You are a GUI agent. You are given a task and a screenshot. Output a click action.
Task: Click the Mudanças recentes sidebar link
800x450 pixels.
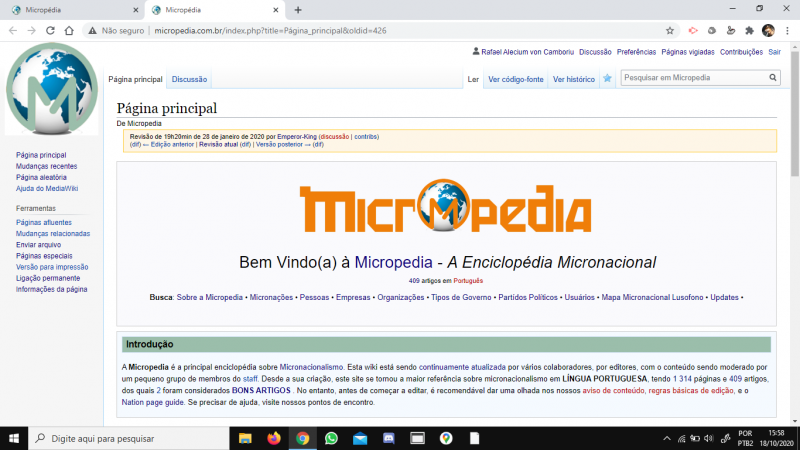click(46, 166)
